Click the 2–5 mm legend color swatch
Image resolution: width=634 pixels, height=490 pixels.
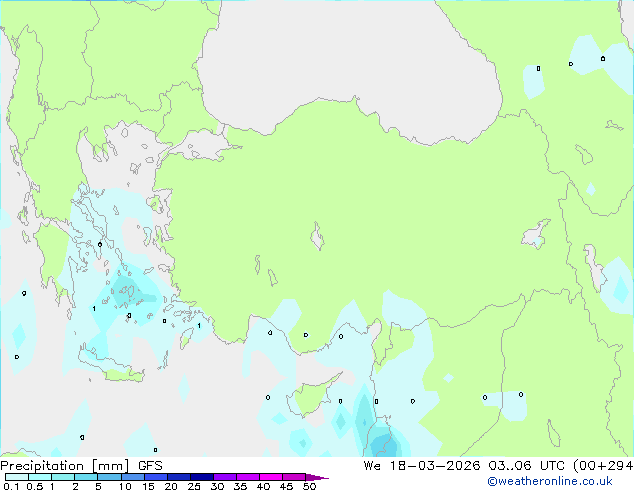tap(86, 477)
